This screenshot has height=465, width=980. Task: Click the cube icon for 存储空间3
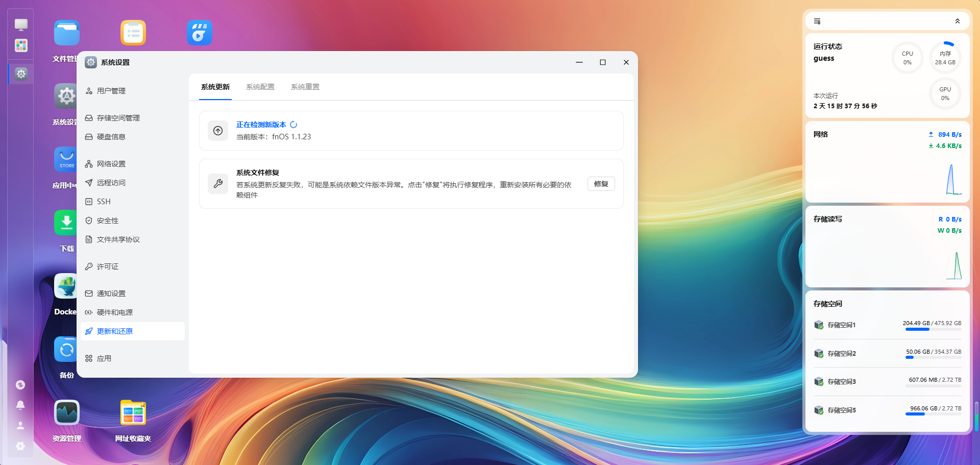(819, 382)
